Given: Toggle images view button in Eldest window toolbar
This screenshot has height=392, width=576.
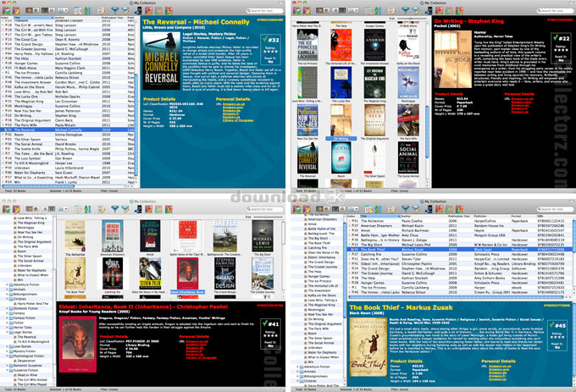Looking at the screenshot, I should pyautogui.click(x=52, y=209).
